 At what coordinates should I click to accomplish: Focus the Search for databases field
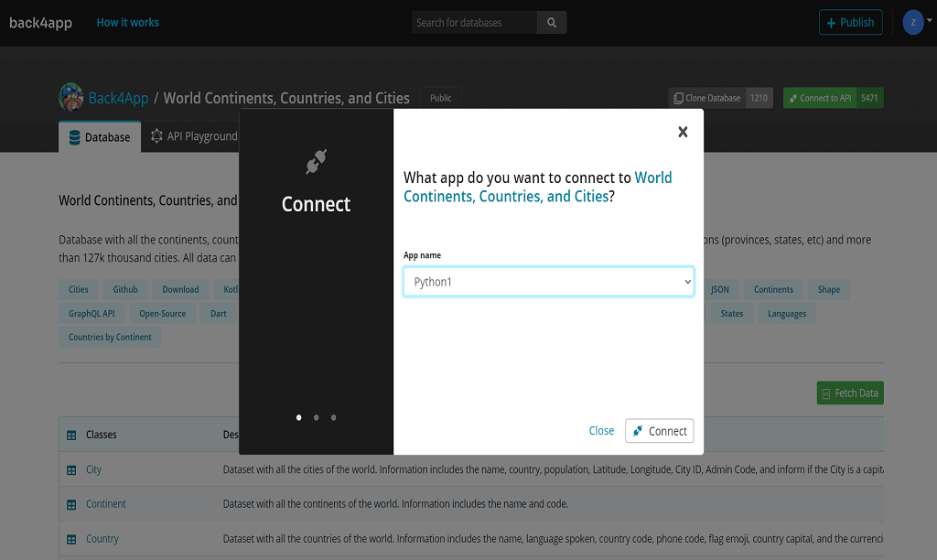pyautogui.click(x=475, y=23)
